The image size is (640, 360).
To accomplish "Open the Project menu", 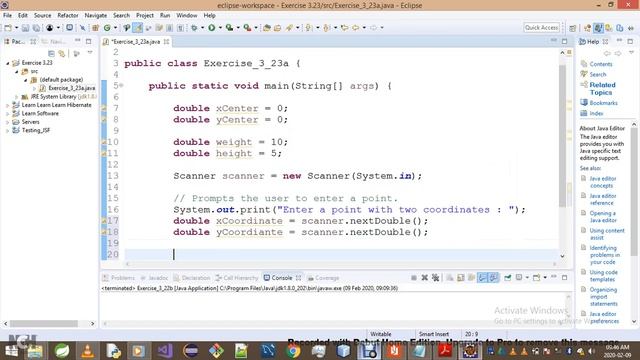I will (145, 15).
